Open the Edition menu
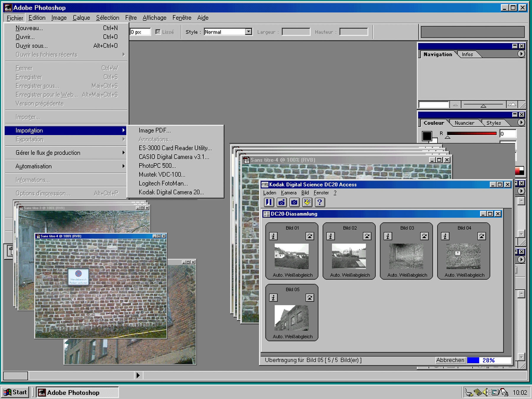The image size is (532, 399). pyautogui.click(x=37, y=18)
